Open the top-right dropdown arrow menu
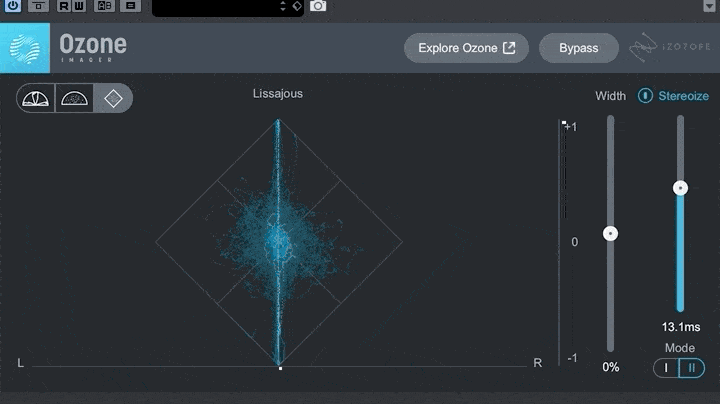Image resolution: width=720 pixels, height=404 pixels. pos(709,6)
